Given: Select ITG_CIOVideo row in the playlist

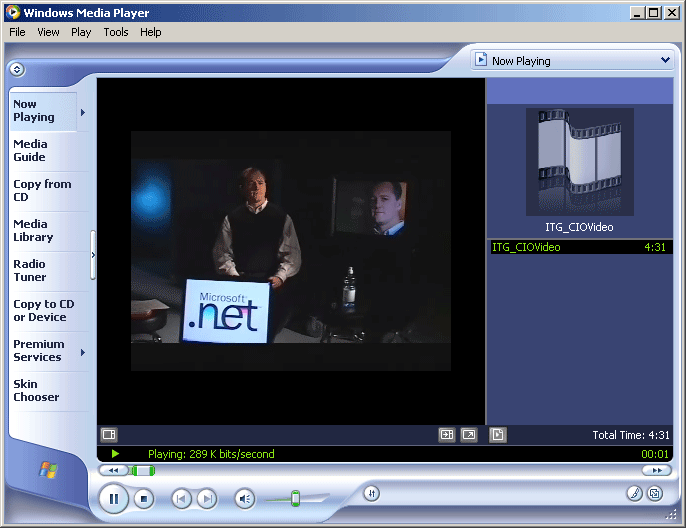Looking at the screenshot, I should 580,247.
